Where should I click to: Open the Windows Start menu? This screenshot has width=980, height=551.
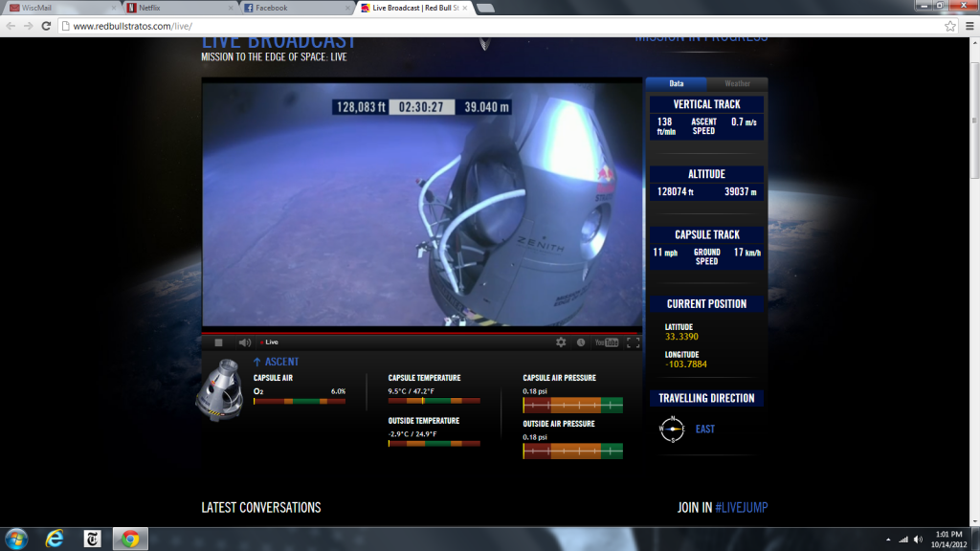[x=16, y=539]
